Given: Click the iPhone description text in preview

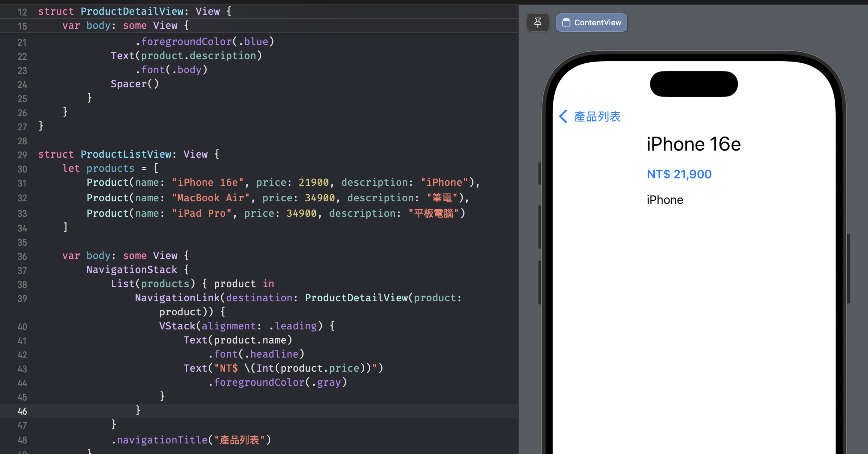Looking at the screenshot, I should (665, 200).
